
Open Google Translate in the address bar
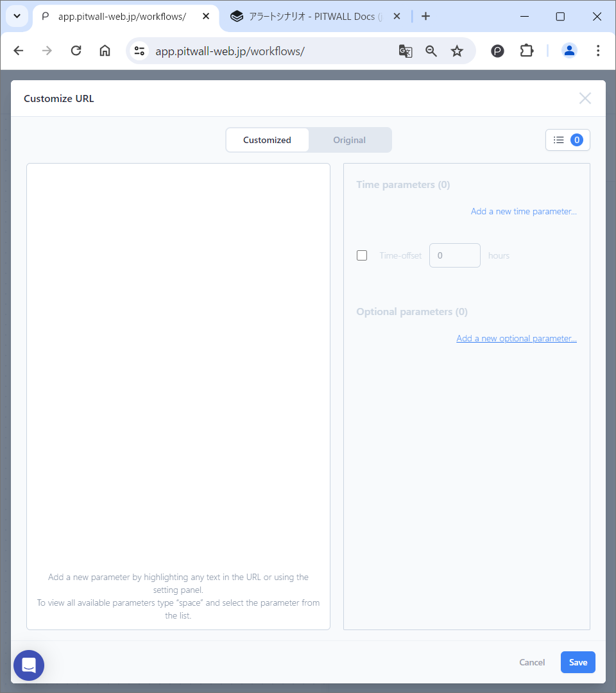[x=406, y=51]
